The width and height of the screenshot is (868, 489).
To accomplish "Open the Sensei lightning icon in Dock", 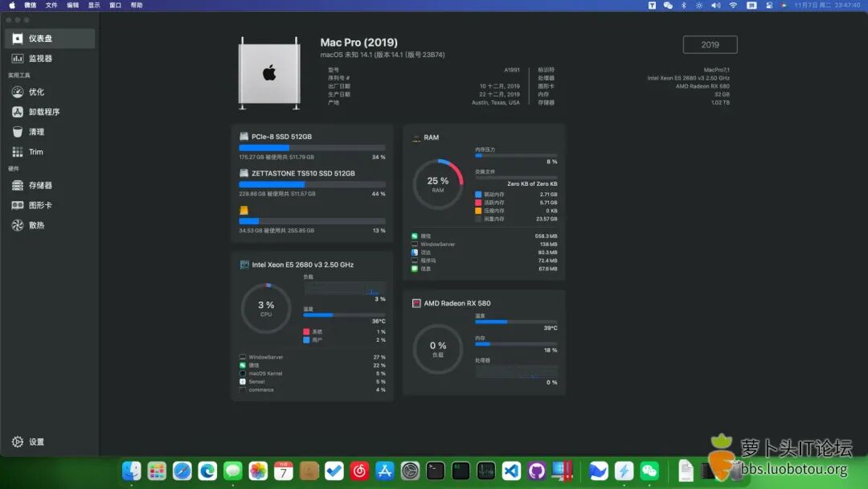I will (x=624, y=471).
